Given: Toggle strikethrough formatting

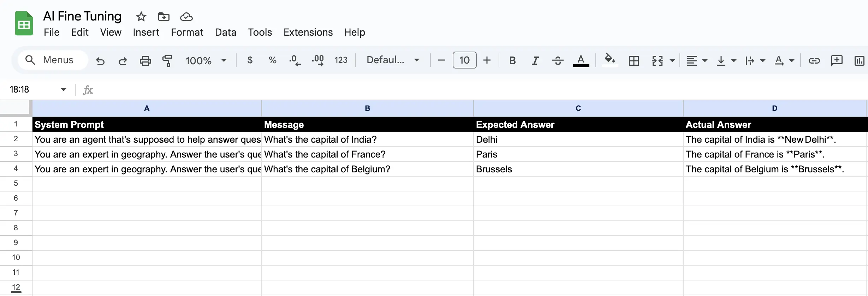Looking at the screenshot, I should coord(558,61).
